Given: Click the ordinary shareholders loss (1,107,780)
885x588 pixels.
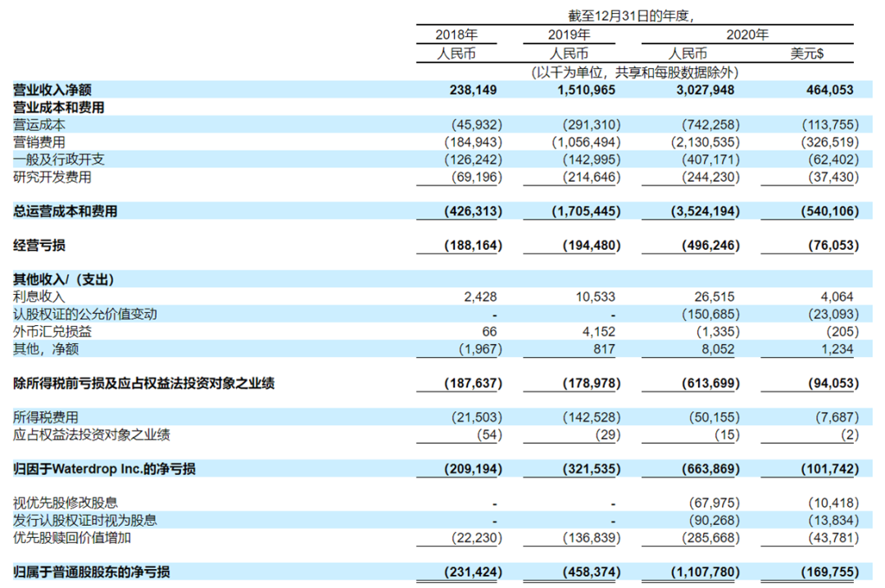Looking at the screenshot, I should pyautogui.click(x=705, y=572).
